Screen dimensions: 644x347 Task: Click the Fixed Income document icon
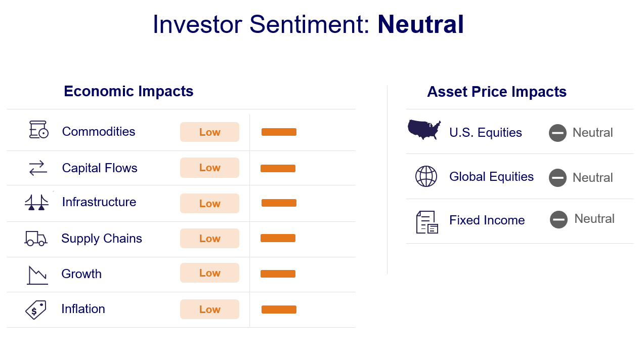(426, 222)
